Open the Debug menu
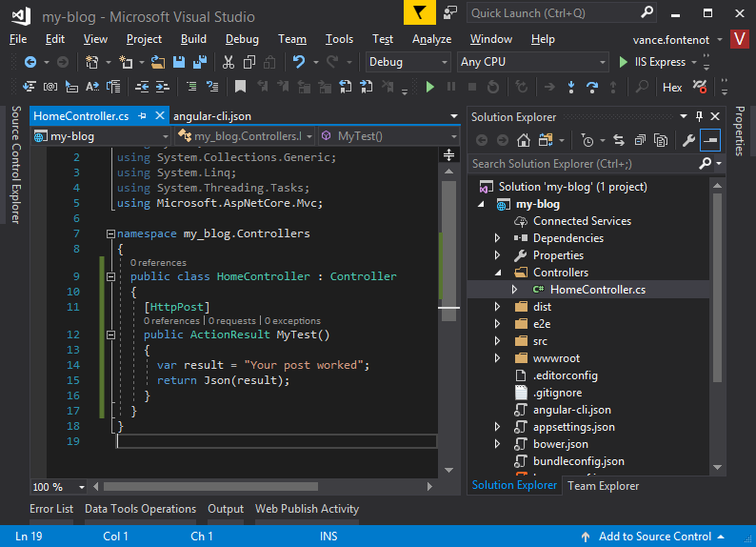The width and height of the screenshot is (756, 547). 242,39
